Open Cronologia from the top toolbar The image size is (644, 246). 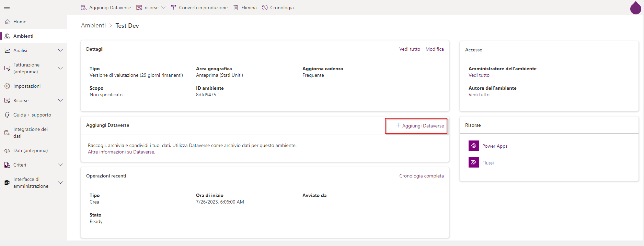pyautogui.click(x=278, y=8)
